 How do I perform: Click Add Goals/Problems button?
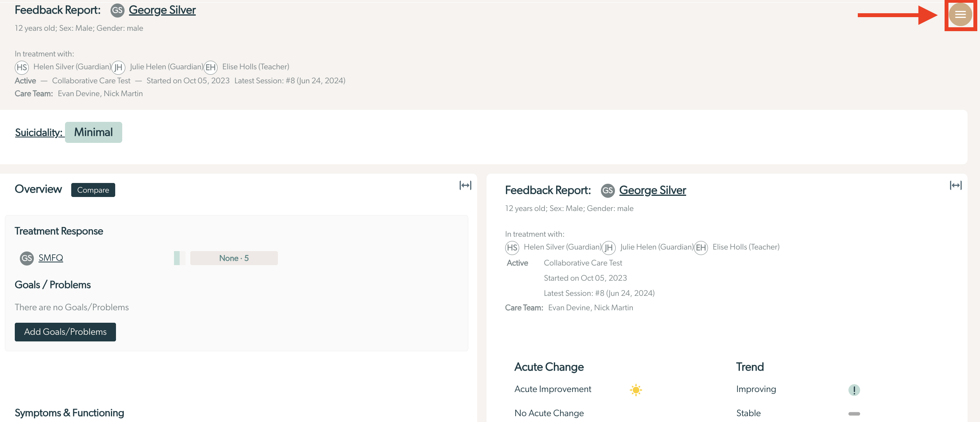click(65, 332)
